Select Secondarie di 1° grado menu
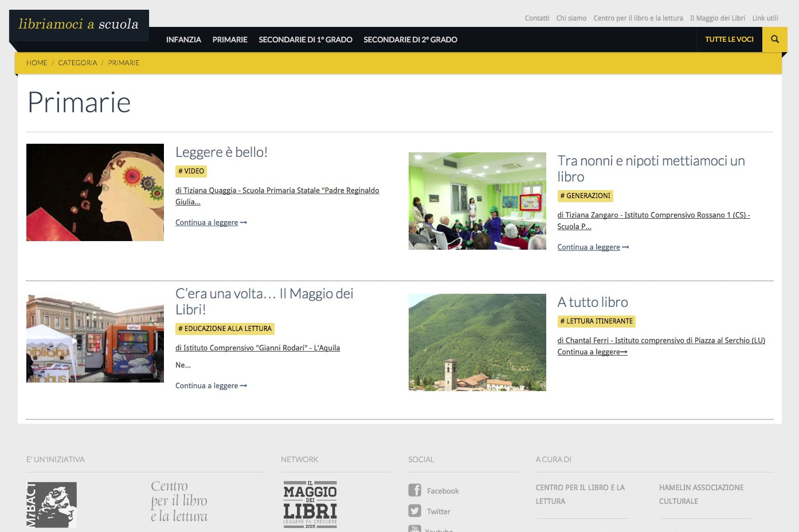 point(305,40)
